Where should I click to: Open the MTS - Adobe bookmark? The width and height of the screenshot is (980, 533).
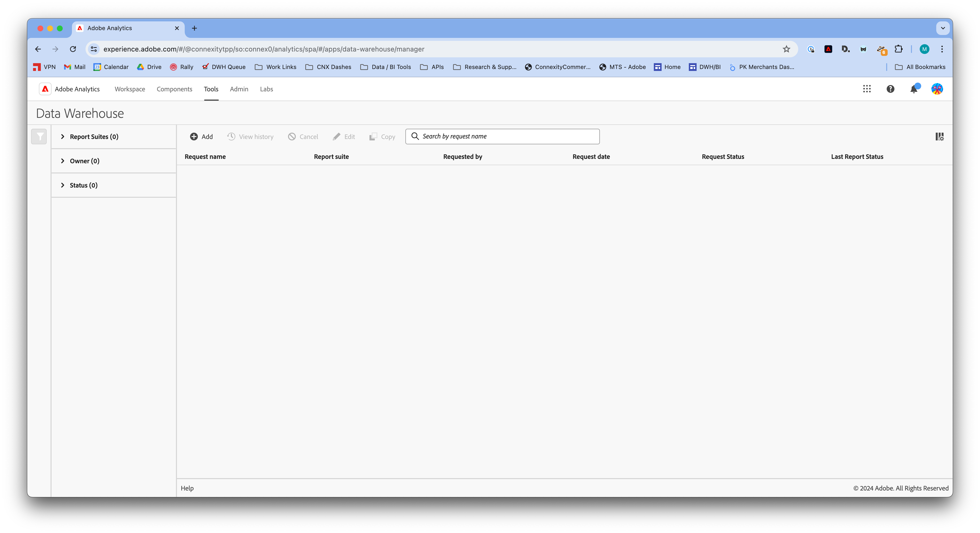click(622, 67)
